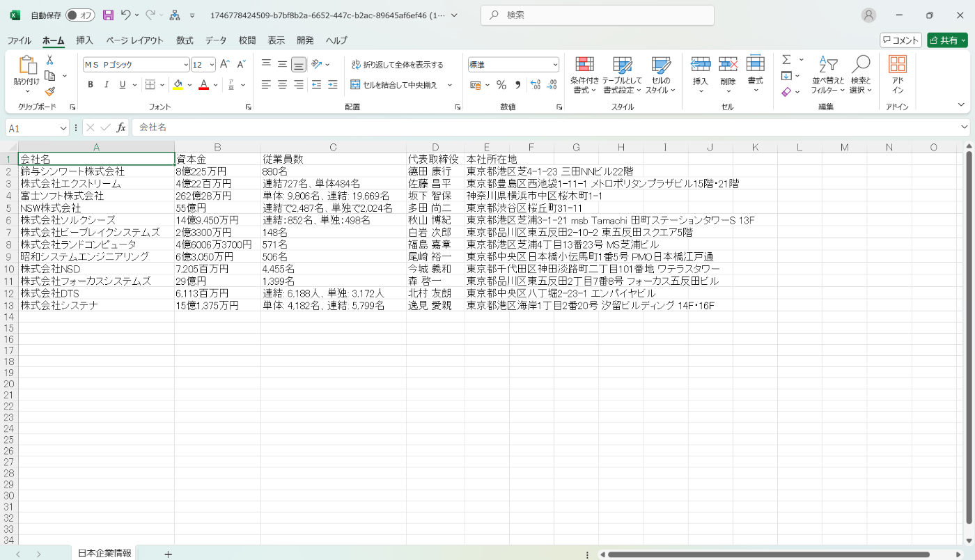
Task: Click the 共有 (Share) button
Action: (x=947, y=40)
